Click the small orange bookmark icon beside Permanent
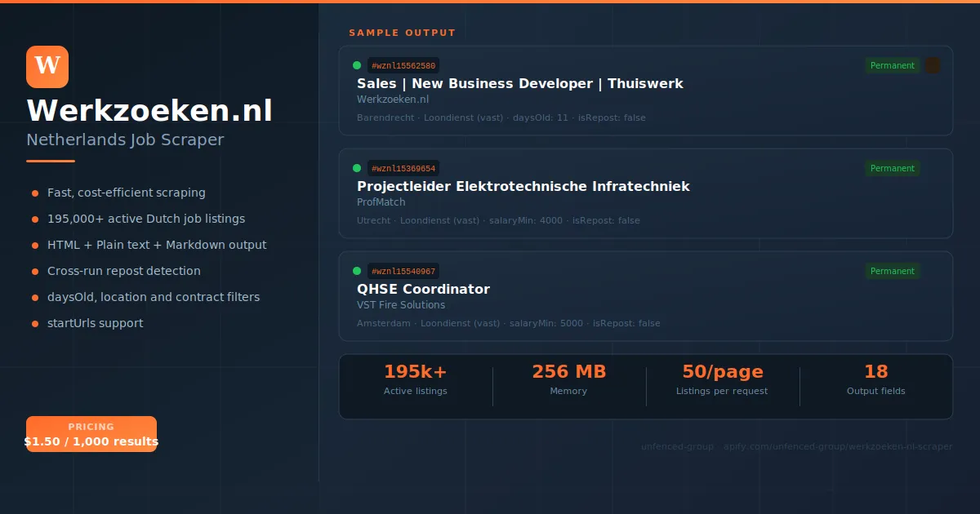 click(932, 65)
